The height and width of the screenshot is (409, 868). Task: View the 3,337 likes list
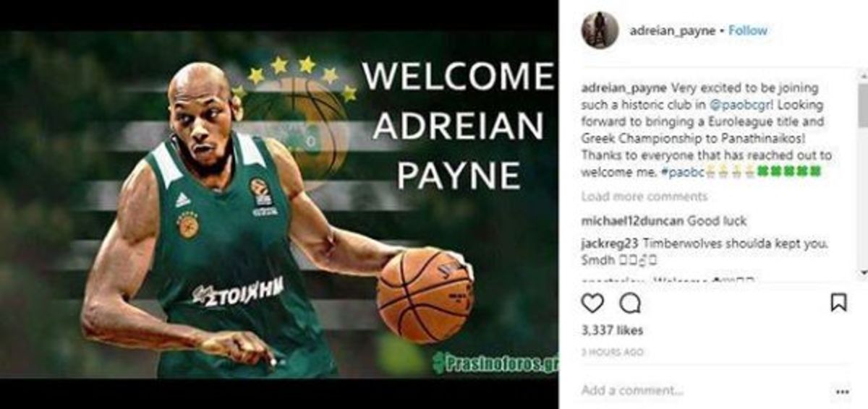612,330
